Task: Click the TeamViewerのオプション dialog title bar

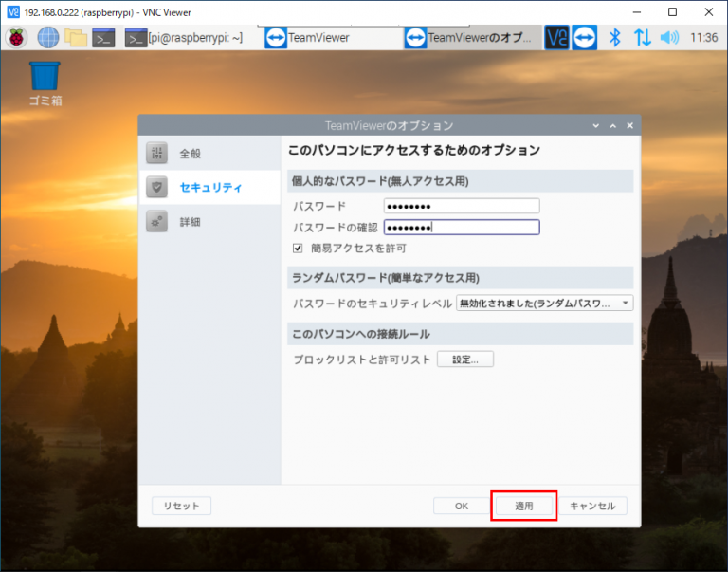Action: tap(389, 126)
